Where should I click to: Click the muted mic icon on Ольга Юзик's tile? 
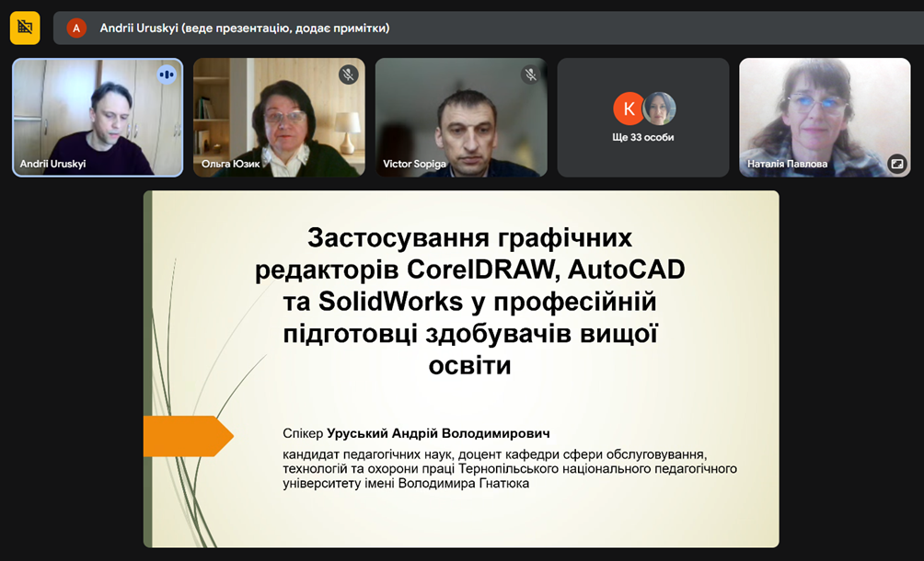348,74
